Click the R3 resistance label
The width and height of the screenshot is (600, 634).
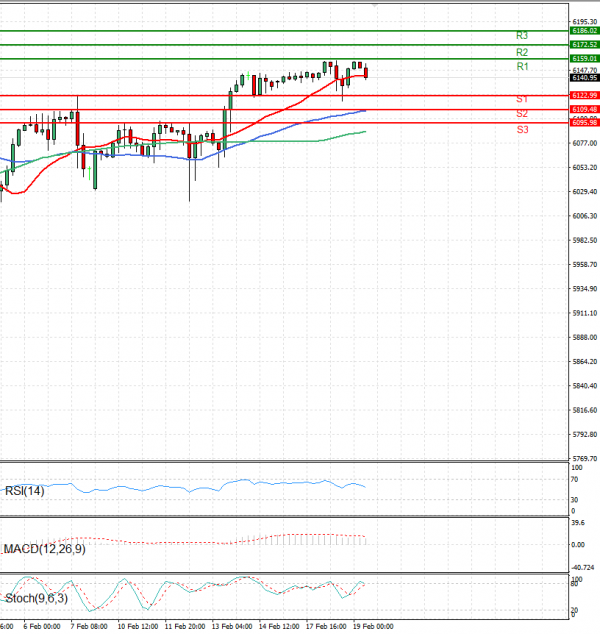[522, 36]
